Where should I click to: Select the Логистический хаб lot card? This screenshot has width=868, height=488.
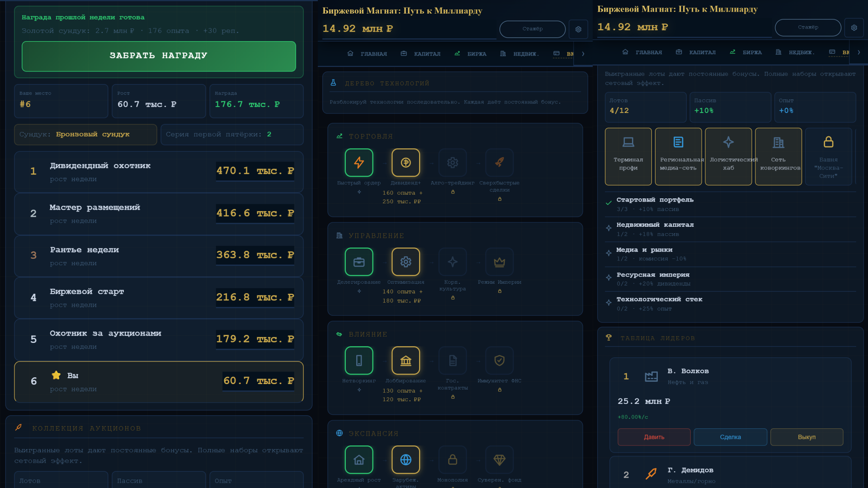pyautogui.click(x=728, y=156)
